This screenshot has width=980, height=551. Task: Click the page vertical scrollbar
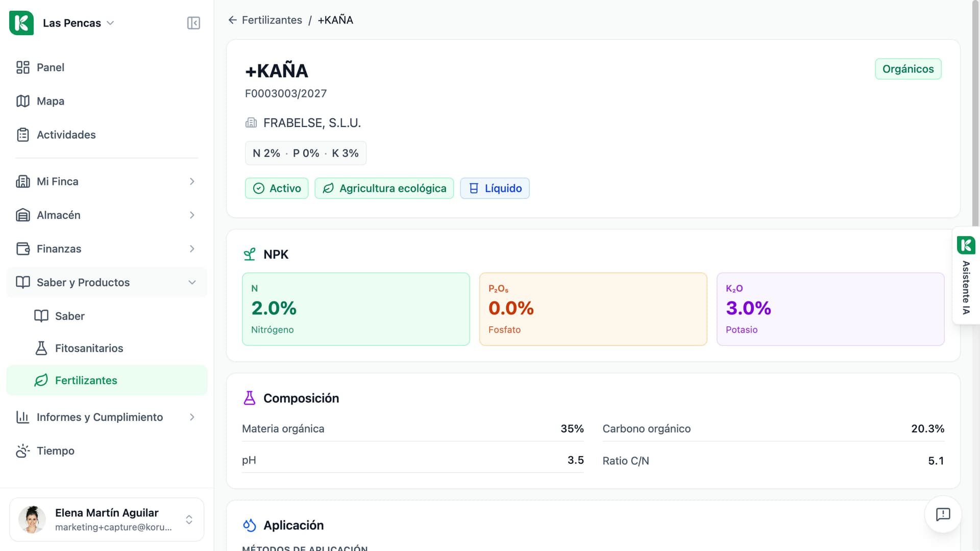[975, 112]
